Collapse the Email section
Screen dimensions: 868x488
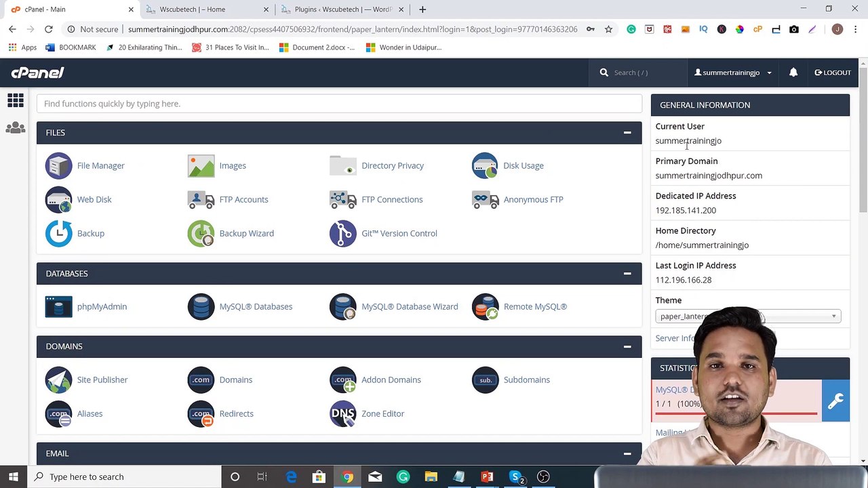click(627, 453)
